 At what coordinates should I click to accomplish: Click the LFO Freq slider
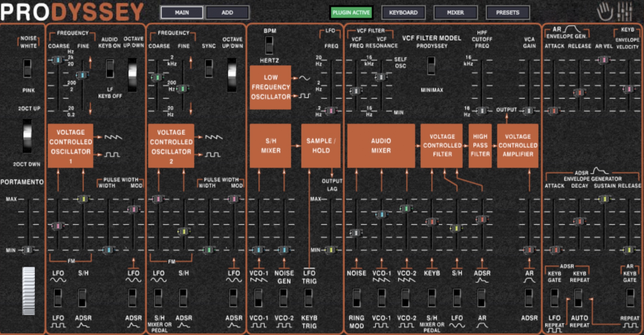331,111
